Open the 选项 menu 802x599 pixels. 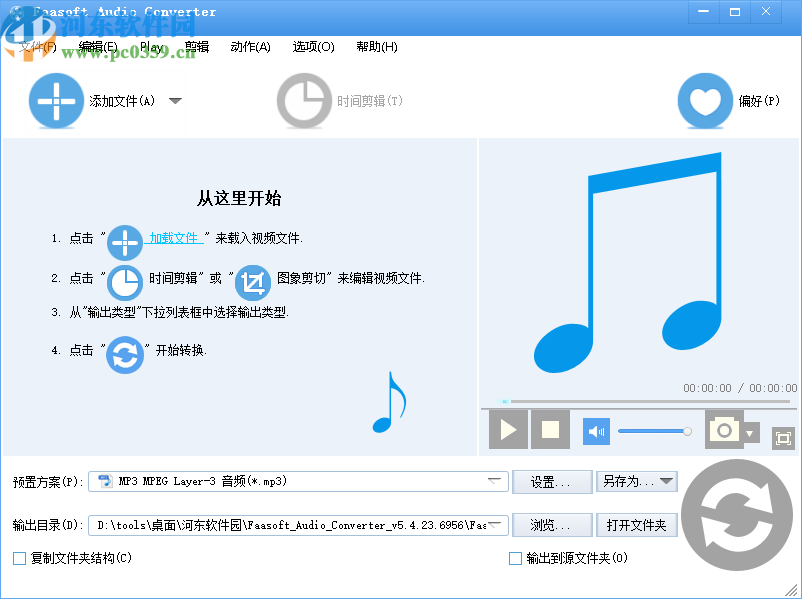coord(313,47)
